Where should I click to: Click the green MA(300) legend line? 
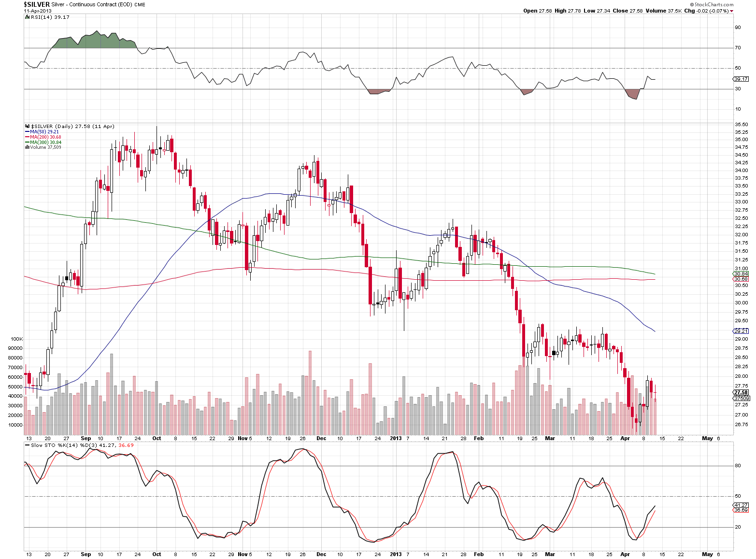click(27, 143)
